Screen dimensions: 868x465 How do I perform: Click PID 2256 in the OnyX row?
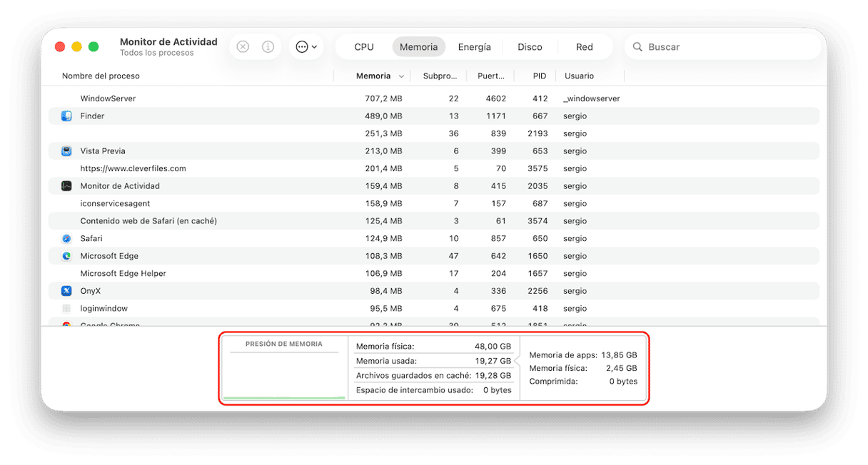tap(538, 291)
